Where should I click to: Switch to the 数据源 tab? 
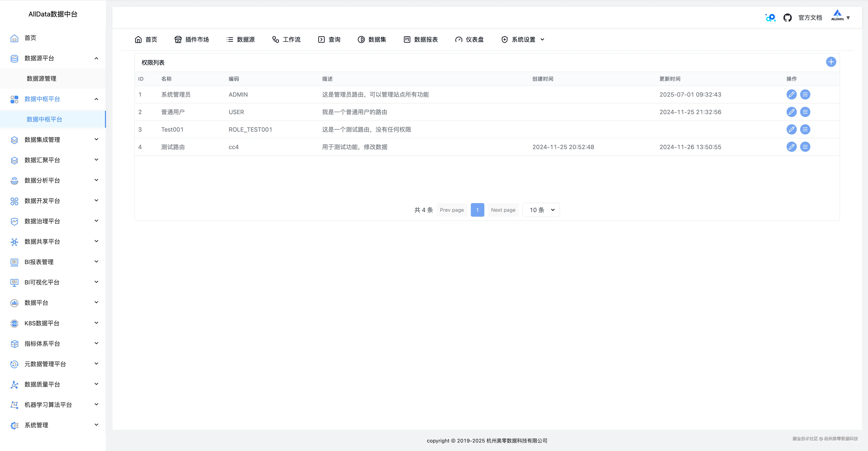pos(241,39)
